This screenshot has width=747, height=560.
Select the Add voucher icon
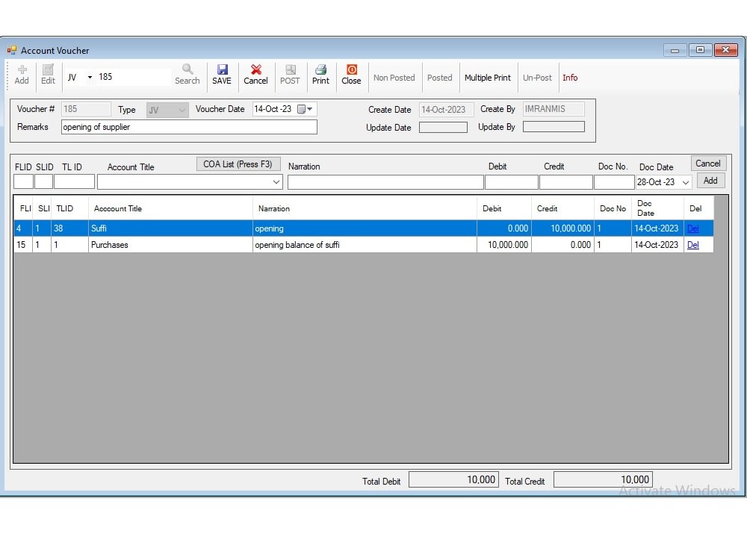(x=21, y=75)
